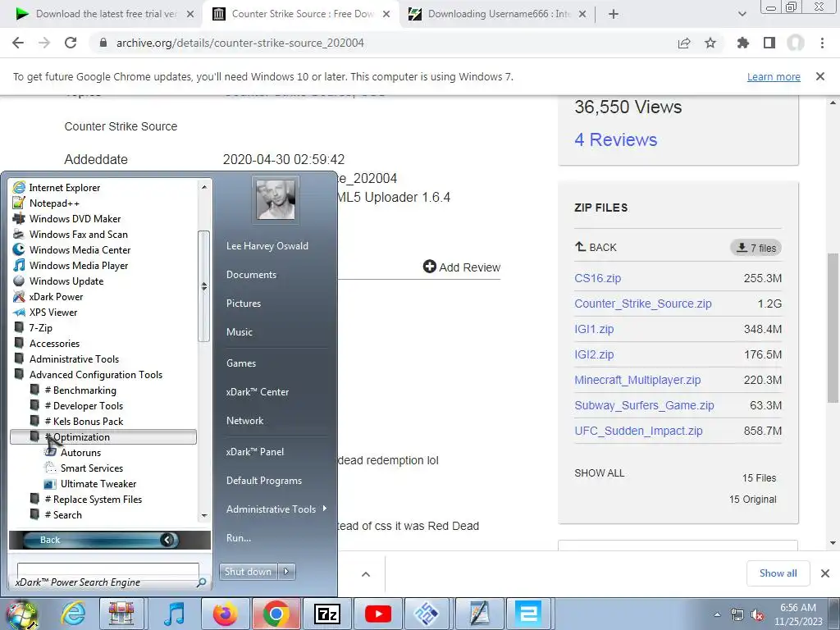Open Firefox from the taskbar
The width and height of the screenshot is (840, 630).
pyautogui.click(x=225, y=614)
